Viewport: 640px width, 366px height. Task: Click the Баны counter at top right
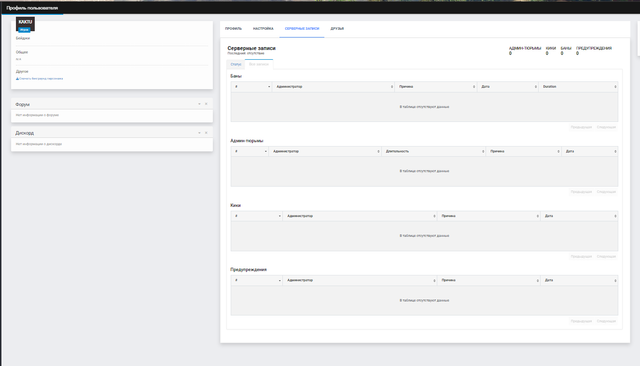point(566,50)
